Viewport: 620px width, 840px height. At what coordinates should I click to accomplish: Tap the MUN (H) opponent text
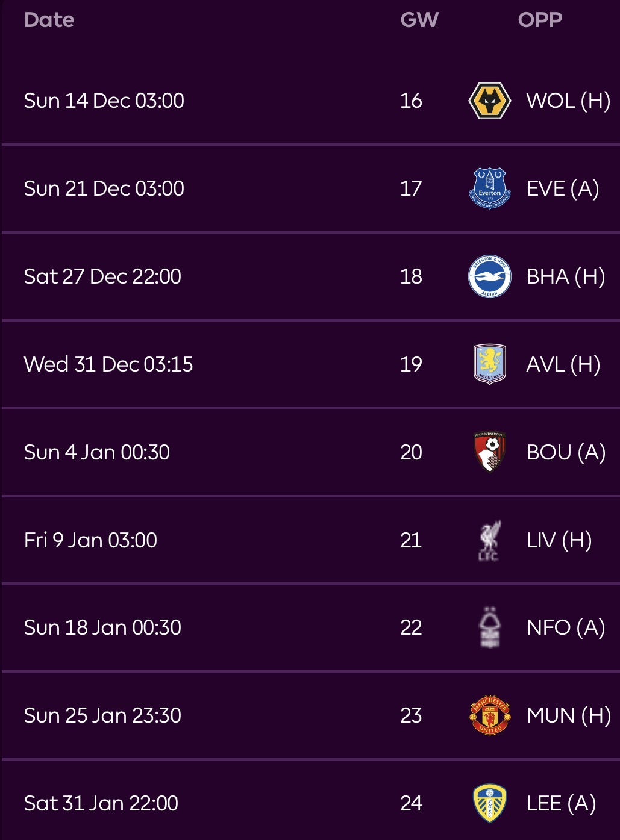click(568, 715)
